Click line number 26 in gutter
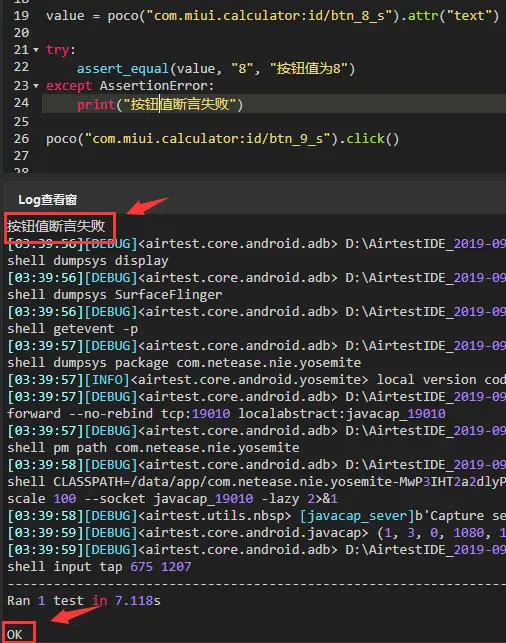 tap(21, 139)
